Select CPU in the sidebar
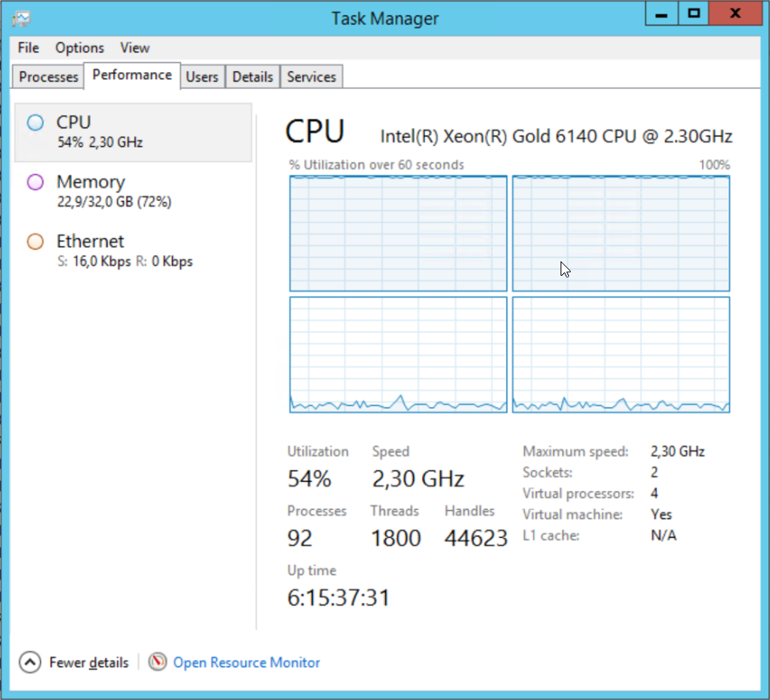 click(x=133, y=132)
